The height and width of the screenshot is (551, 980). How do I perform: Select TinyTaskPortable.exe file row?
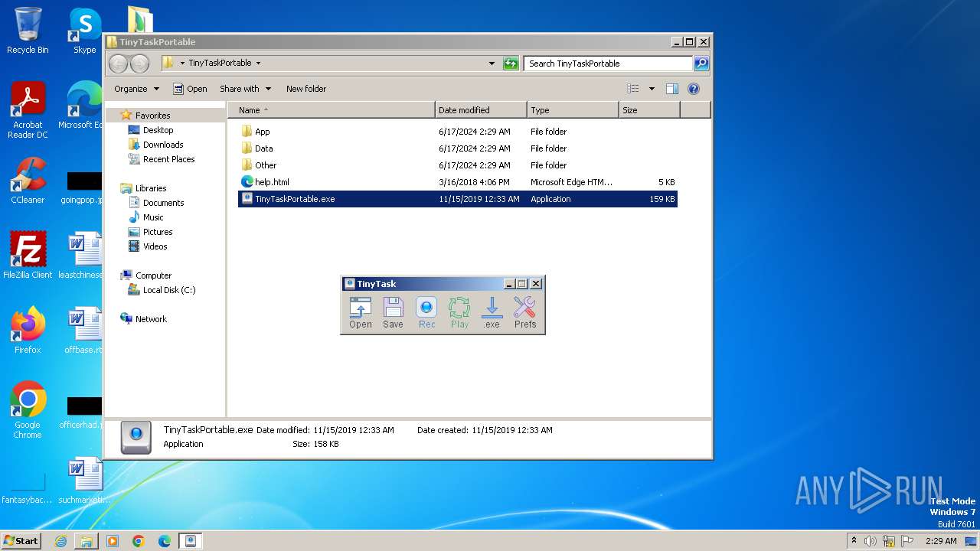458,199
